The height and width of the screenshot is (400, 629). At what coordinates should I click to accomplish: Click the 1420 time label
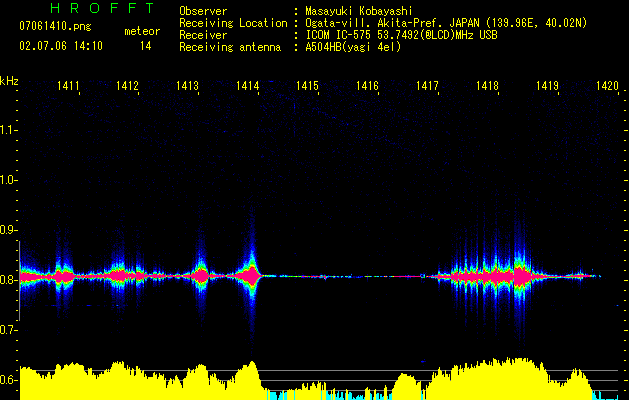[x=607, y=87]
